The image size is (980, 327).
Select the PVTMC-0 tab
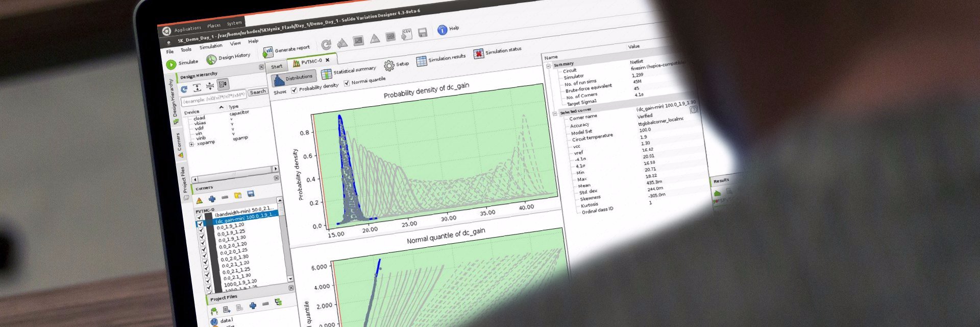point(311,62)
